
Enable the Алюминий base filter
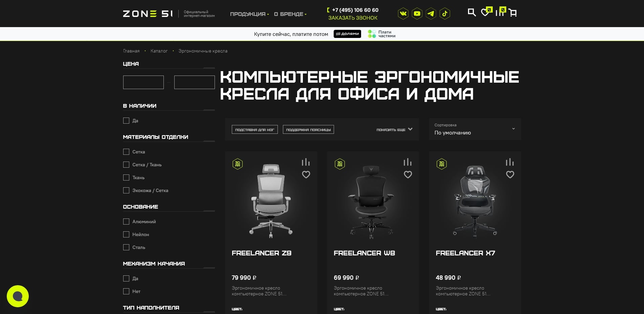pyautogui.click(x=126, y=222)
